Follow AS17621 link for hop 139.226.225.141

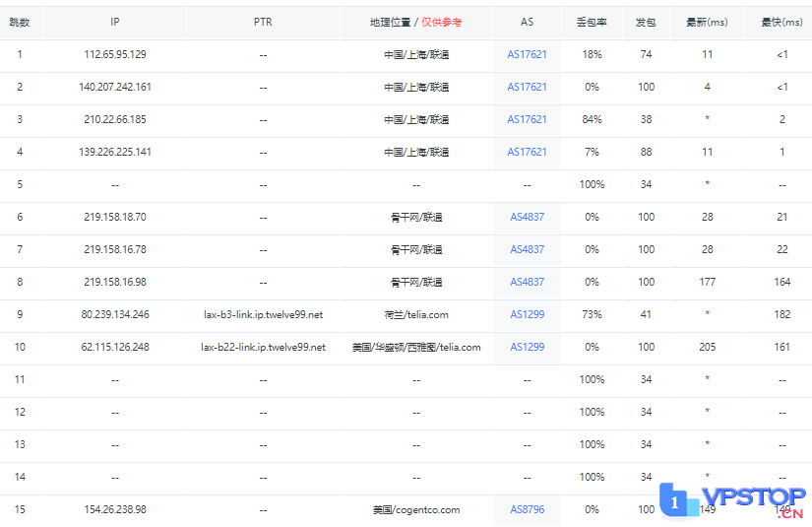[527, 153]
